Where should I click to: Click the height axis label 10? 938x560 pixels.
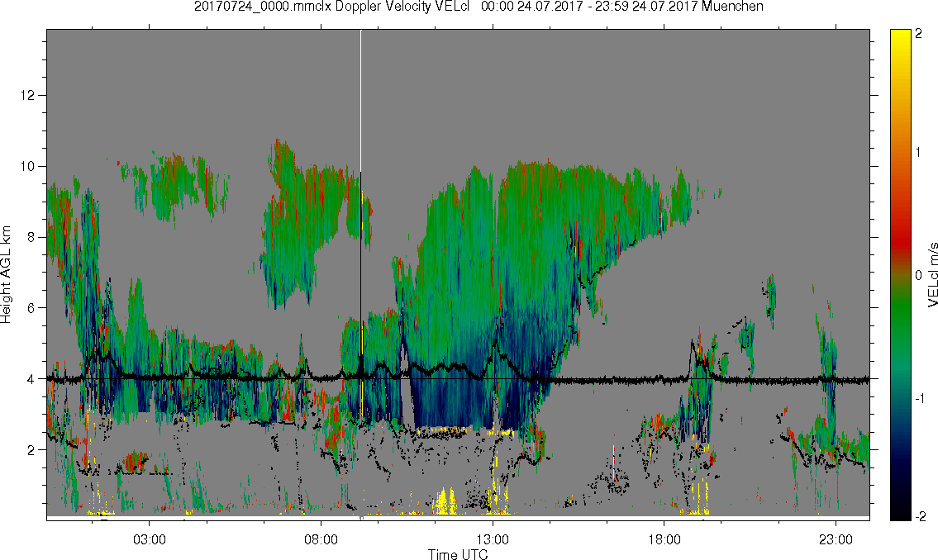[27, 166]
